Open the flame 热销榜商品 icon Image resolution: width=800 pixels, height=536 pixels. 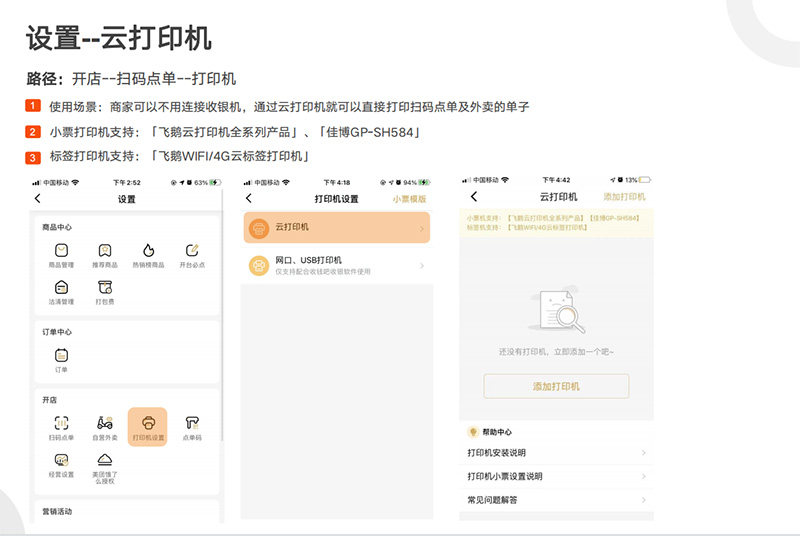click(148, 250)
